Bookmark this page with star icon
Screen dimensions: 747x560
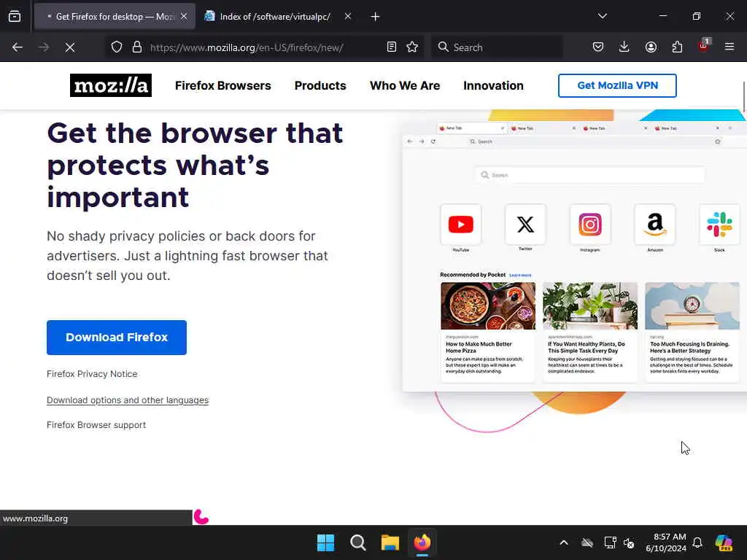pos(413,47)
